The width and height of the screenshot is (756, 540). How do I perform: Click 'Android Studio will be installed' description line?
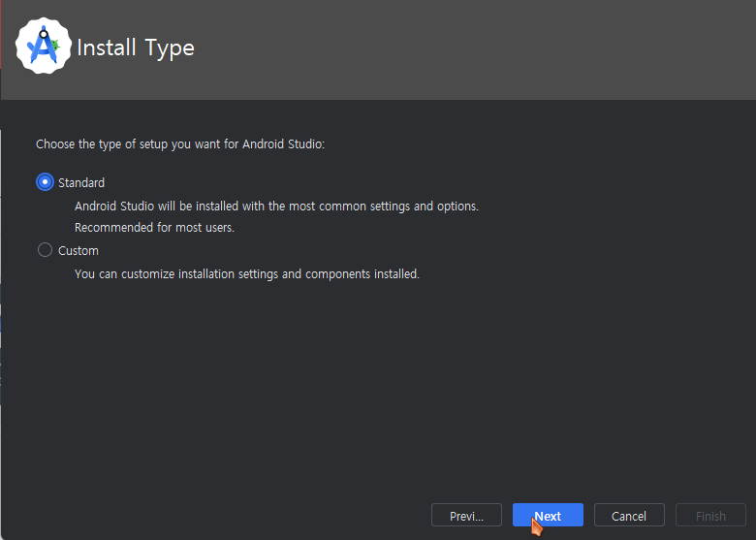tap(276, 206)
